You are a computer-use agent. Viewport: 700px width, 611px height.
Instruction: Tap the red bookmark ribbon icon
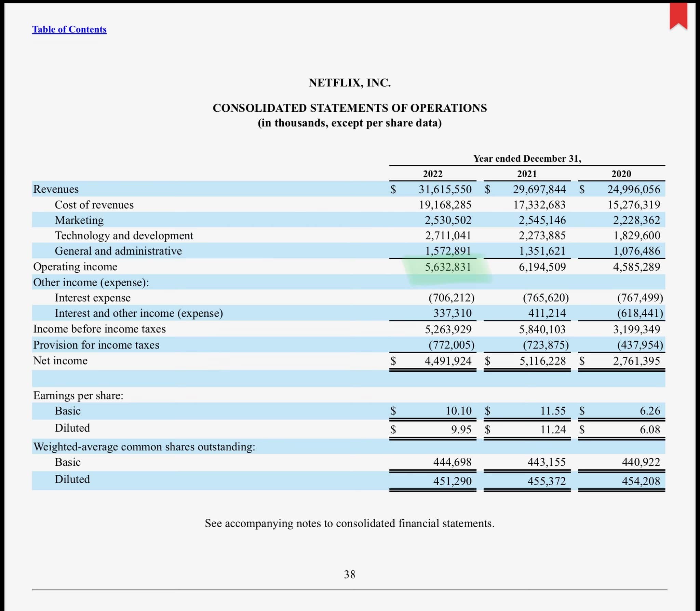coord(678,16)
